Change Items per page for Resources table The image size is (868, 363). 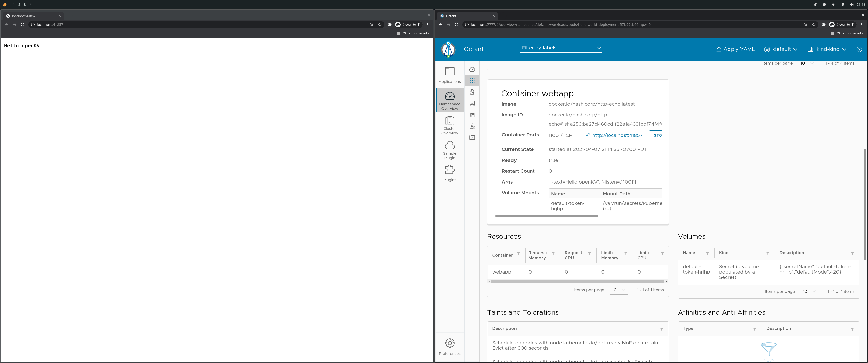click(619, 290)
